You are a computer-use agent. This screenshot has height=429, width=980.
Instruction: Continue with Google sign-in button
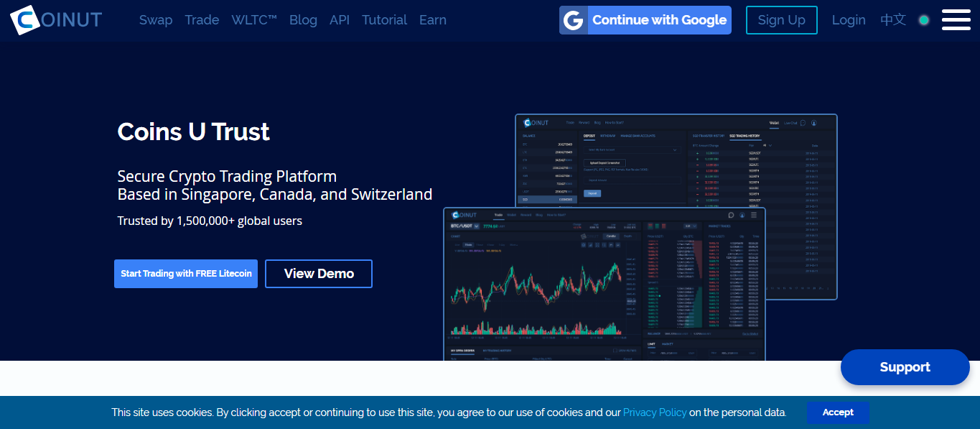pyautogui.click(x=645, y=20)
